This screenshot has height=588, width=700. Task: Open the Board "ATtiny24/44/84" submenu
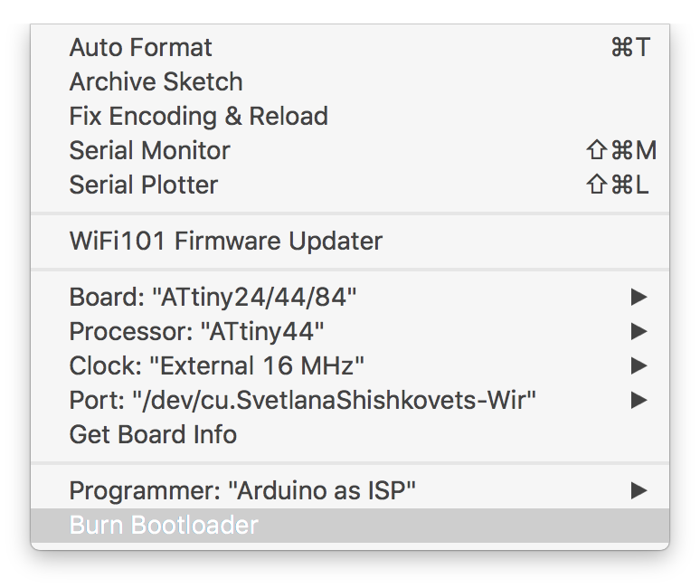[350, 298]
